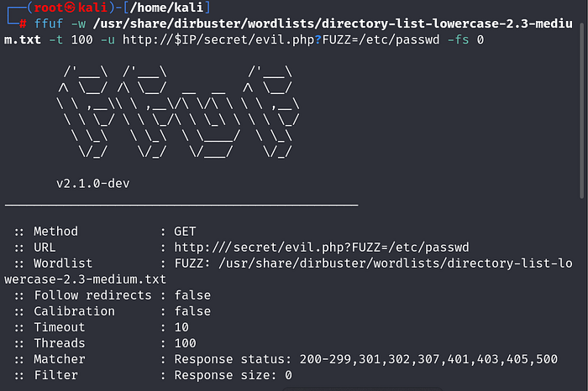The height and width of the screenshot is (391, 588).
Task: Click the Threads value 100
Action: tap(185, 343)
